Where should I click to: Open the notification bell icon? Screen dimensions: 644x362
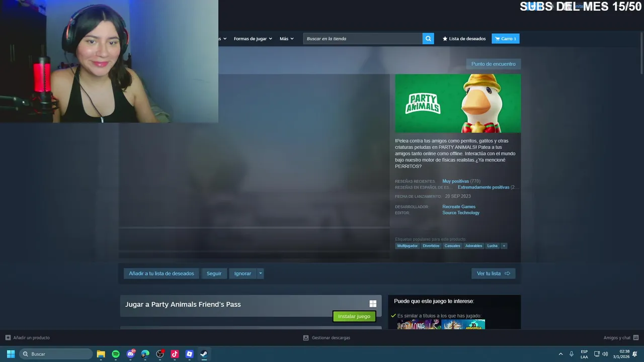coord(635,354)
